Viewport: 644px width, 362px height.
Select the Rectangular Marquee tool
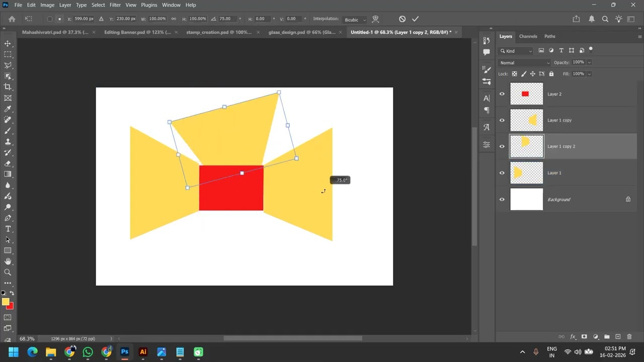point(8,54)
